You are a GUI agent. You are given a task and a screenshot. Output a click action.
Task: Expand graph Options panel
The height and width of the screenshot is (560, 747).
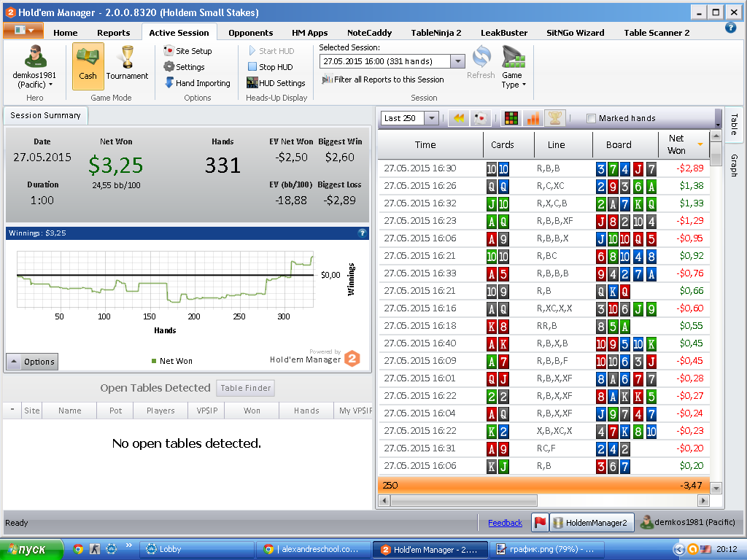click(32, 362)
